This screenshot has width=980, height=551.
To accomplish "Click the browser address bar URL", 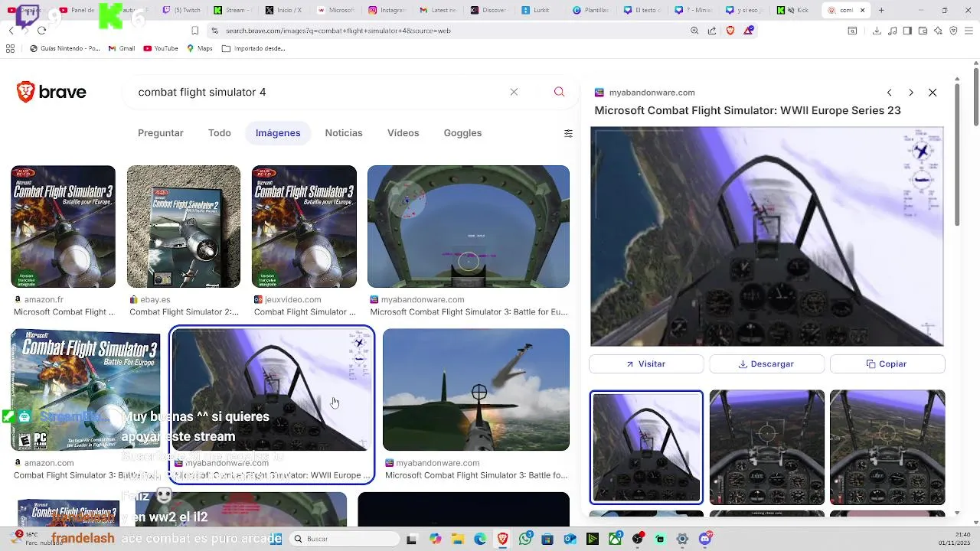I will pyautogui.click(x=338, y=31).
